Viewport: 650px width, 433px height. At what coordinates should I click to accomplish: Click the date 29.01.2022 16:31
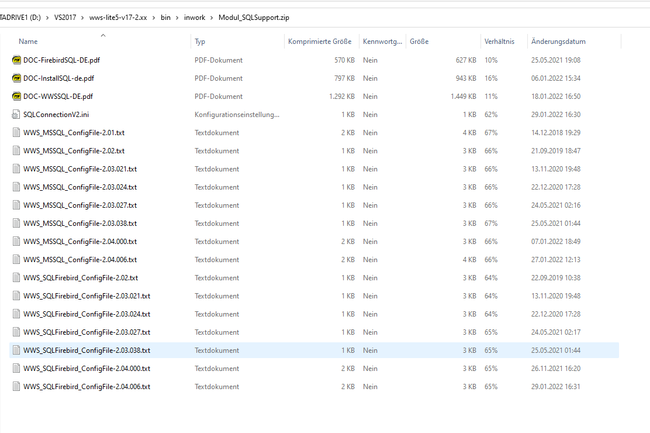click(x=555, y=387)
